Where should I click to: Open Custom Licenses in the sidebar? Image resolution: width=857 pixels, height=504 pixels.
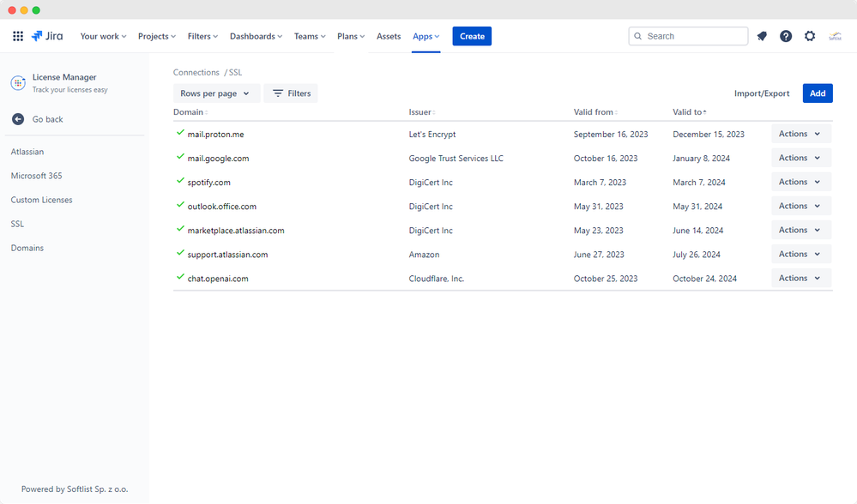pyautogui.click(x=41, y=200)
